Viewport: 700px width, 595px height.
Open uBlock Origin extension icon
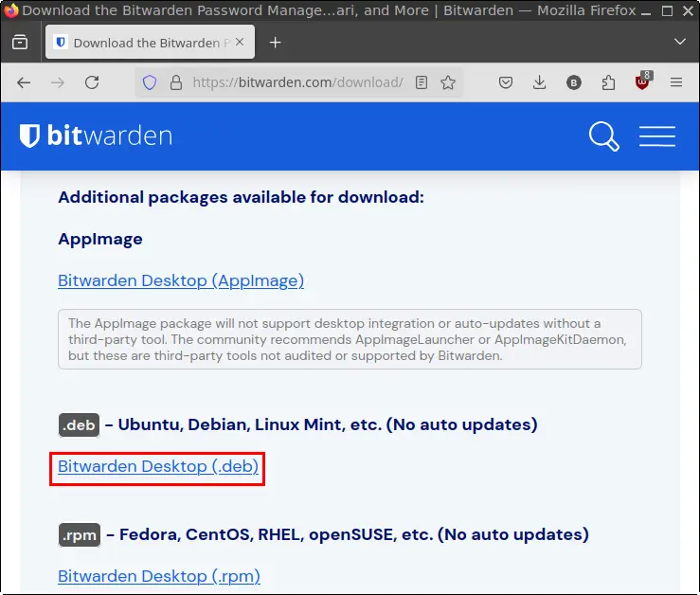tap(643, 81)
